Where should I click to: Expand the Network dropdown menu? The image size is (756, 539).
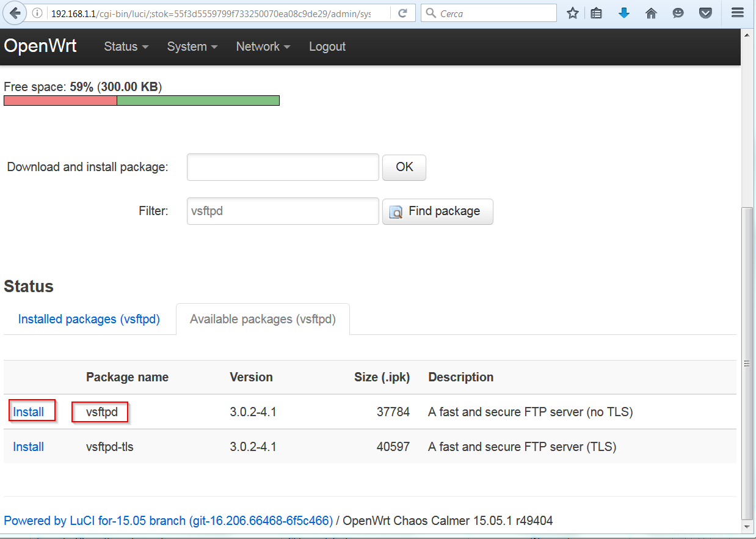coord(263,46)
